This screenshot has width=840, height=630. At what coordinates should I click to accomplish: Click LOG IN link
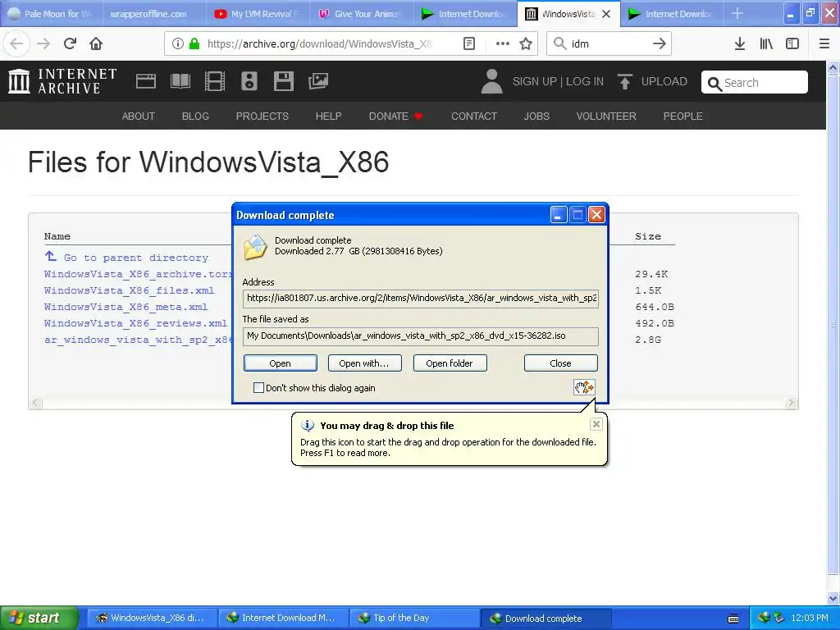pos(585,81)
